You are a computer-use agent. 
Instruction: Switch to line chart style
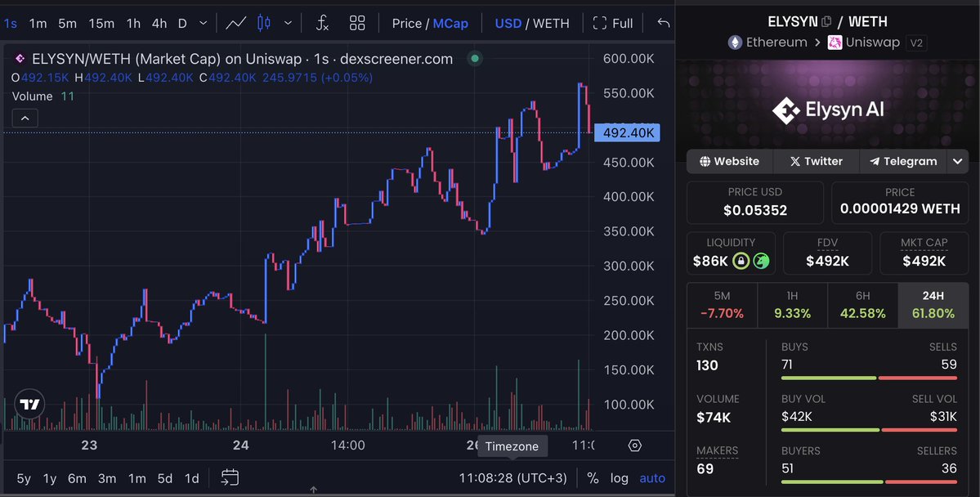point(235,23)
